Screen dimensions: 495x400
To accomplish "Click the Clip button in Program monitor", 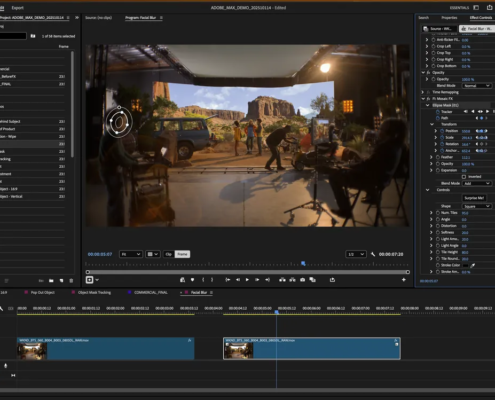I will (x=168, y=254).
